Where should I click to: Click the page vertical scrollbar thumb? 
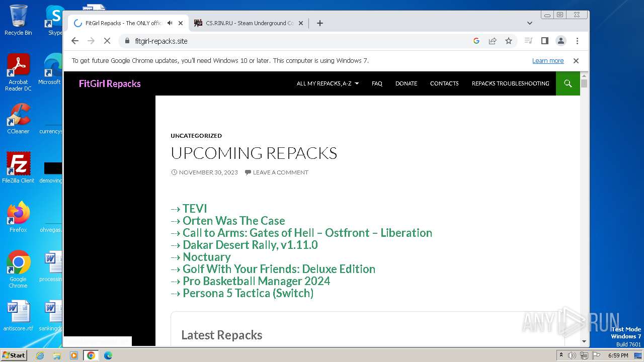point(584,83)
